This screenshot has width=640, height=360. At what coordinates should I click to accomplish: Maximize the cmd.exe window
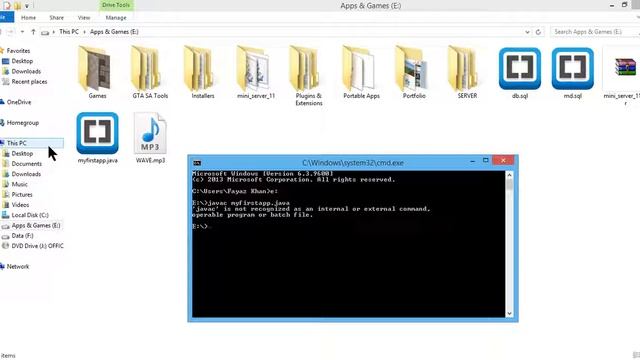click(x=485, y=160)
